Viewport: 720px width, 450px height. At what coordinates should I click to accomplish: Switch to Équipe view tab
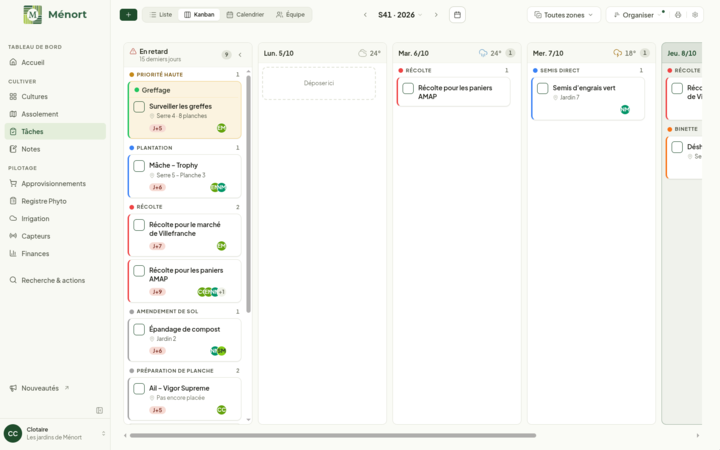290,15
